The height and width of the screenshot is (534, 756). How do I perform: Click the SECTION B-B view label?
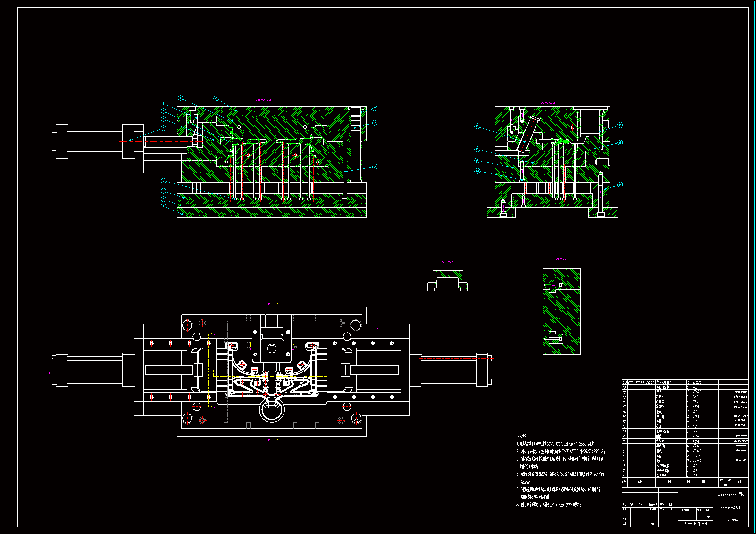pos(547,103)
